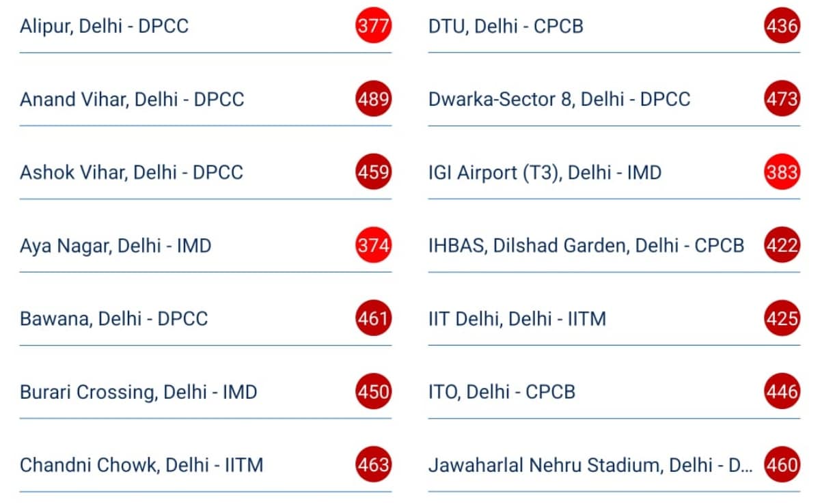The height and width of the screenshot is (504, 820).
Task: Click the 422 AQI badge for IHBAS
Action: (x=782, y=245)
